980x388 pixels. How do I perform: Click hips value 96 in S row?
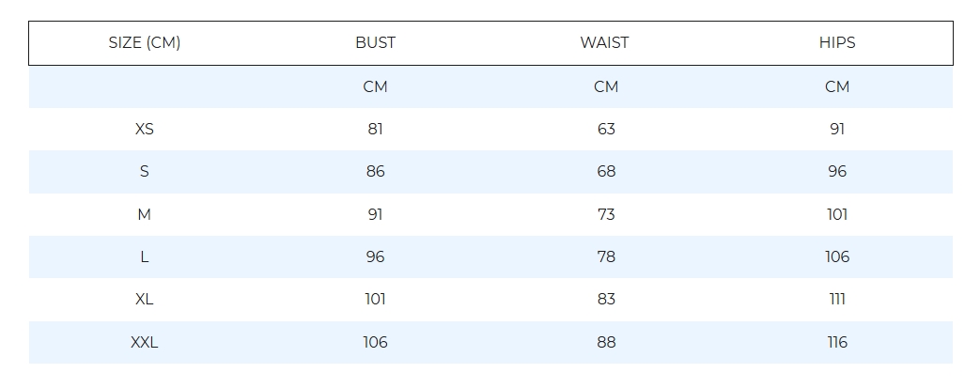tap(837, 172)
